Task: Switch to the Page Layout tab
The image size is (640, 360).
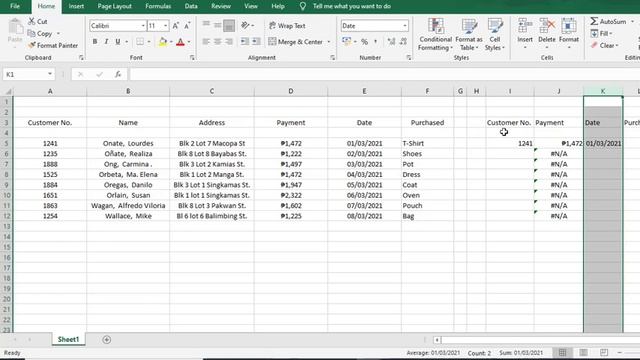Action: (114, 6)
